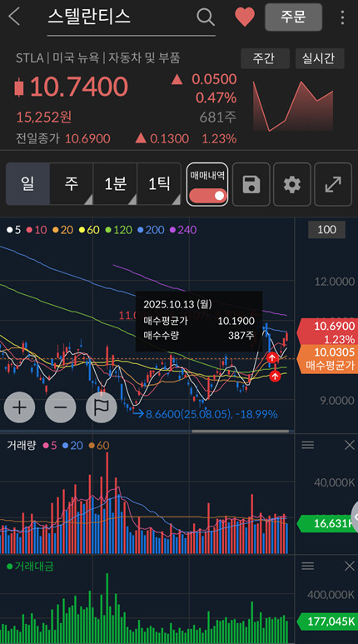Screen dimensions: 358x644
Task: Open the mini price trend chart
Action: [293, 107]
